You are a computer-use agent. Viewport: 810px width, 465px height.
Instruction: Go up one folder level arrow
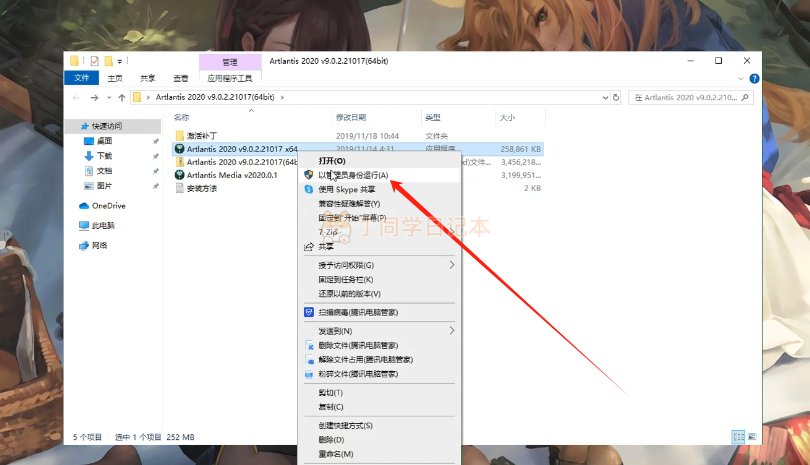tap(122, 97)
